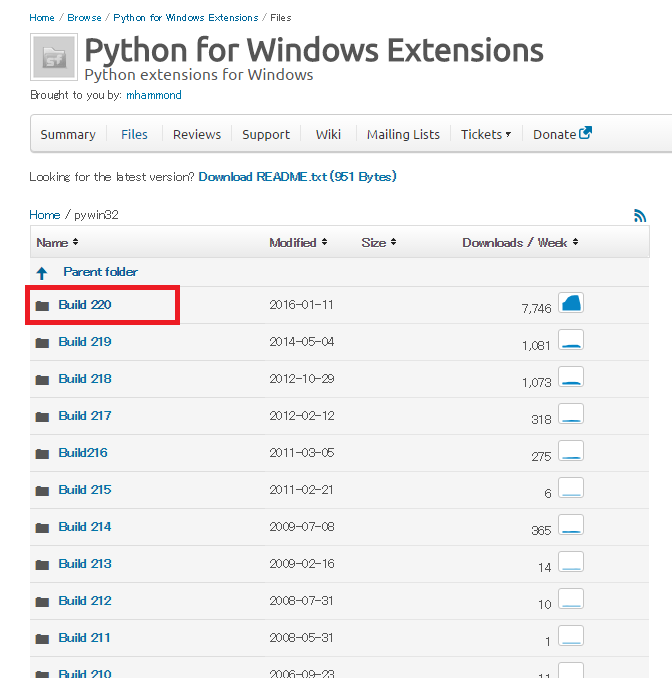This screenshot has width=672, height=678.
Task: Download README.txt (951 Bytes)
Action: pyautogui.click(x=298, y=177)
